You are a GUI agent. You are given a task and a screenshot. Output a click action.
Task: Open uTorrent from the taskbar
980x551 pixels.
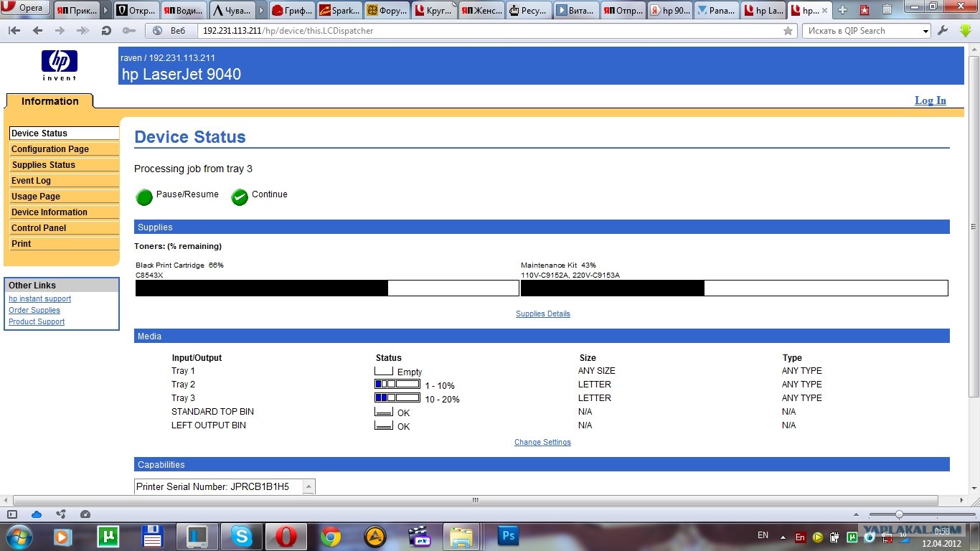(x=108, y=537)
